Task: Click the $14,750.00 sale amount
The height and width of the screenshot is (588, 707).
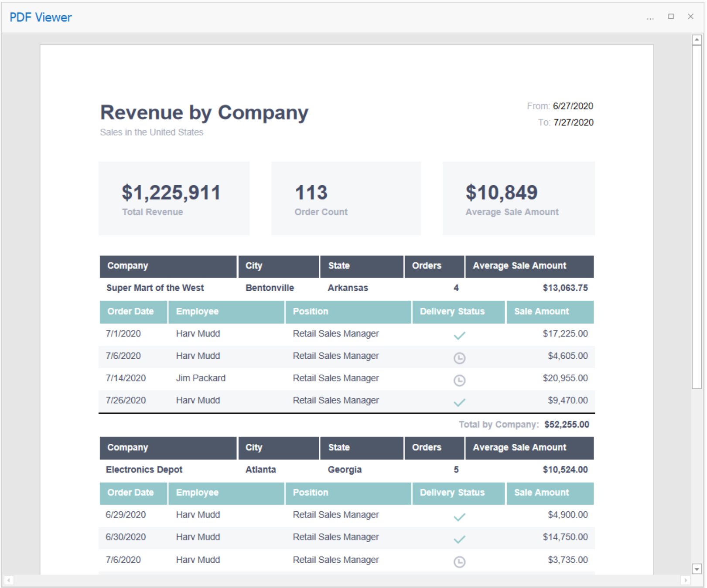Action: coord(565,537)
